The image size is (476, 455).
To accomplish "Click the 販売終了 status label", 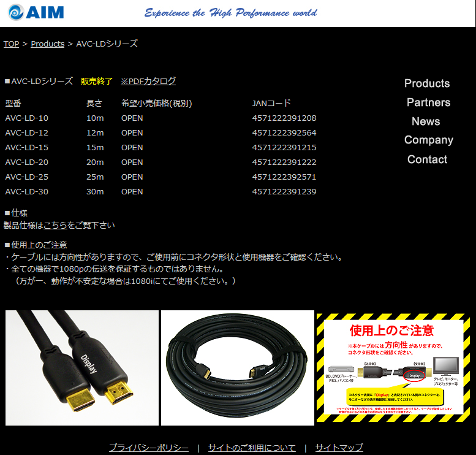I will tap(97, 81).
